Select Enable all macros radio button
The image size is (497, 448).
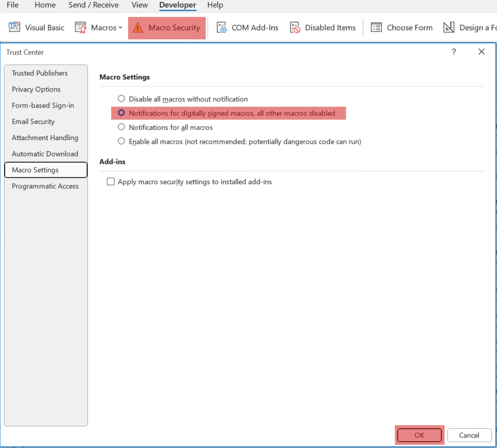pos(121,142)
